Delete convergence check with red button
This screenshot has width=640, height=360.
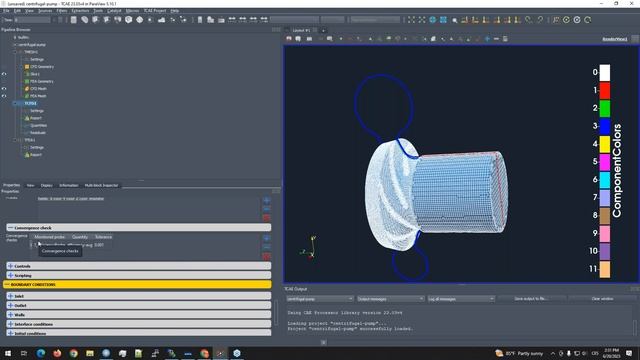[x=267, y=256]
